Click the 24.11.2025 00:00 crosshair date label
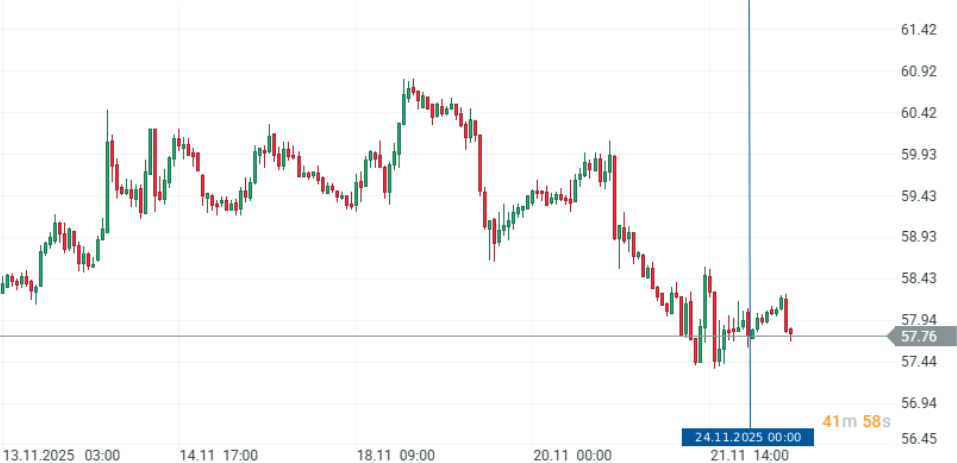 click(746, 437)
